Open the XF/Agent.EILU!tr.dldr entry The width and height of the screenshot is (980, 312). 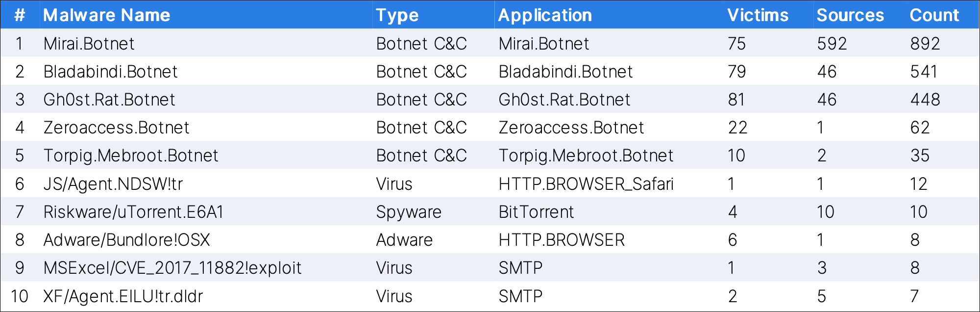[123, 296]
